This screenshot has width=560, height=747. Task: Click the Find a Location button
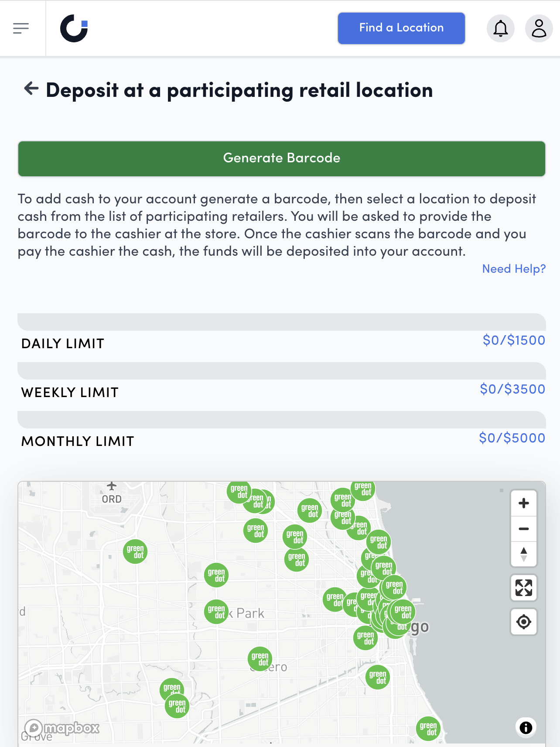[x=401, y=28]
